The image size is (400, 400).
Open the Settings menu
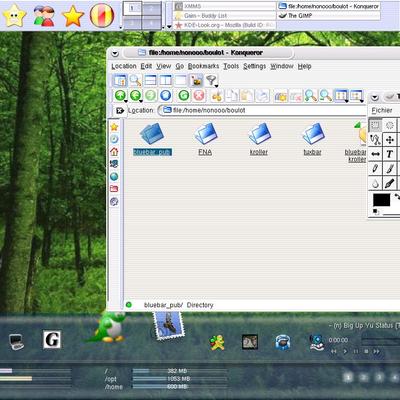pyautogui.click(x=254, y=66)
